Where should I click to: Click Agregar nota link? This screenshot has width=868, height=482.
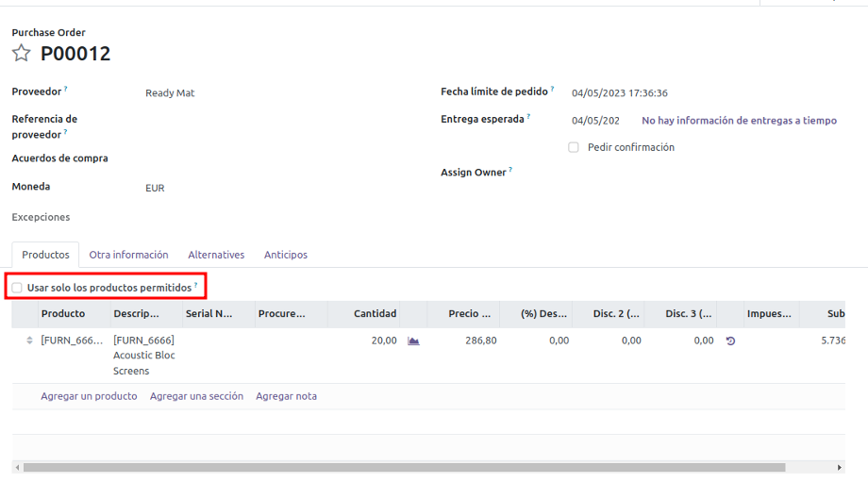[286, 396]
